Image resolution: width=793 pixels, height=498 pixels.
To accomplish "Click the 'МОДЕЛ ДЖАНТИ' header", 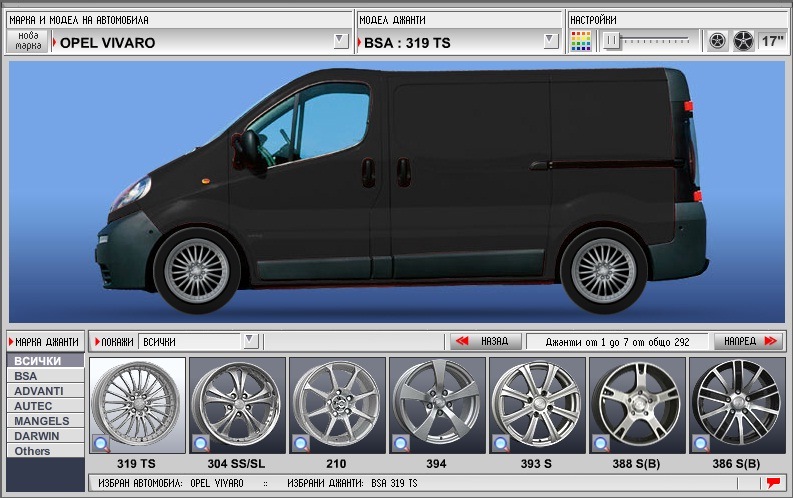I will click(392, 20).
